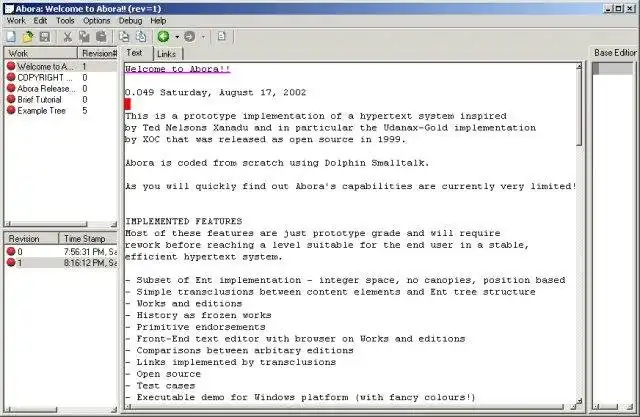Click the New work toolbar icon
This screenshot has width=640, height=417.
click(x=11, y=37)
